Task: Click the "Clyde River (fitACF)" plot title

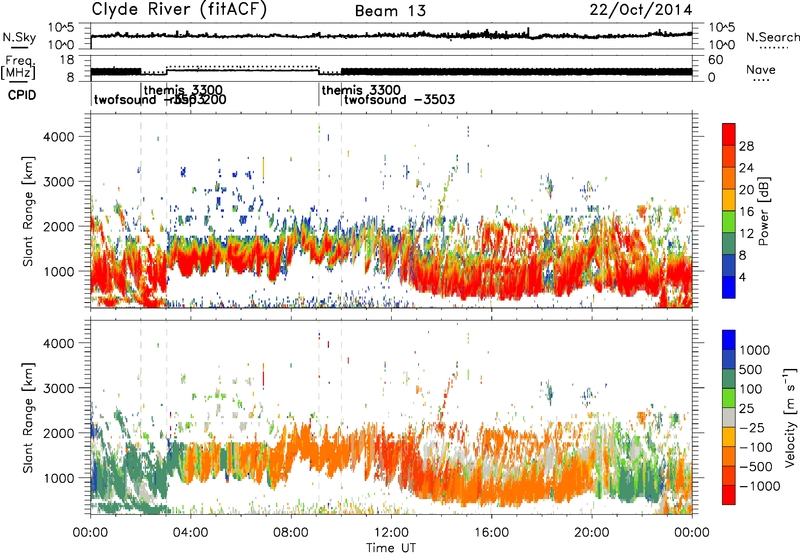Action: pos(179,9)
